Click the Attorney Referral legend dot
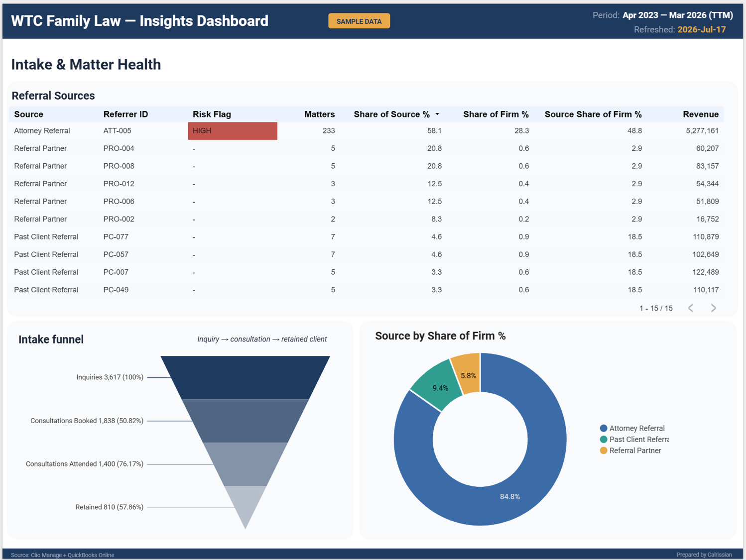Screen dimensions: 746x560 pos(604,428)
